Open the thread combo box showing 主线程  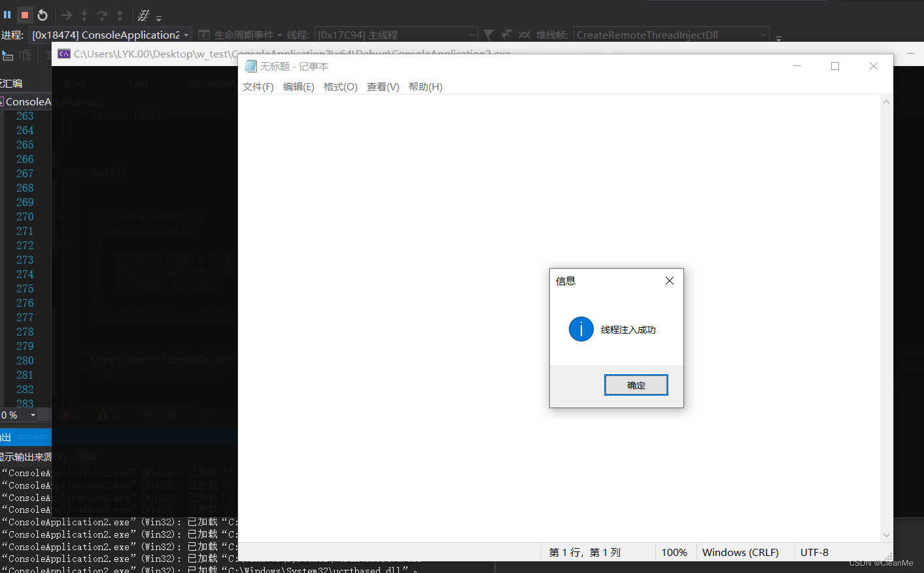(396, 35)
